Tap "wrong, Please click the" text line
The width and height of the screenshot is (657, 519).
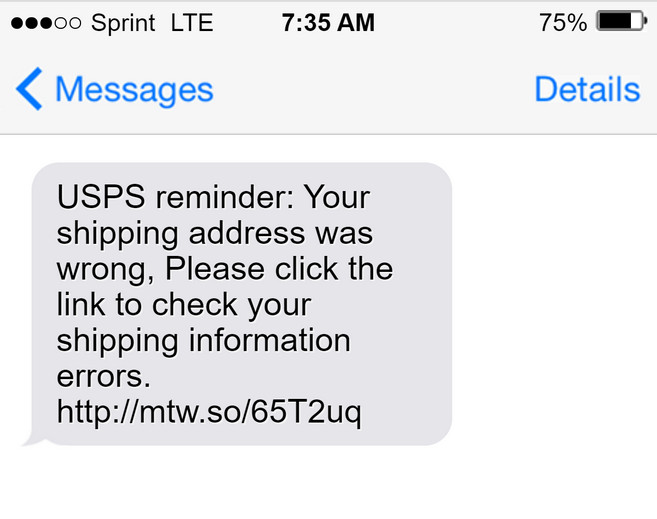point(224,268)
